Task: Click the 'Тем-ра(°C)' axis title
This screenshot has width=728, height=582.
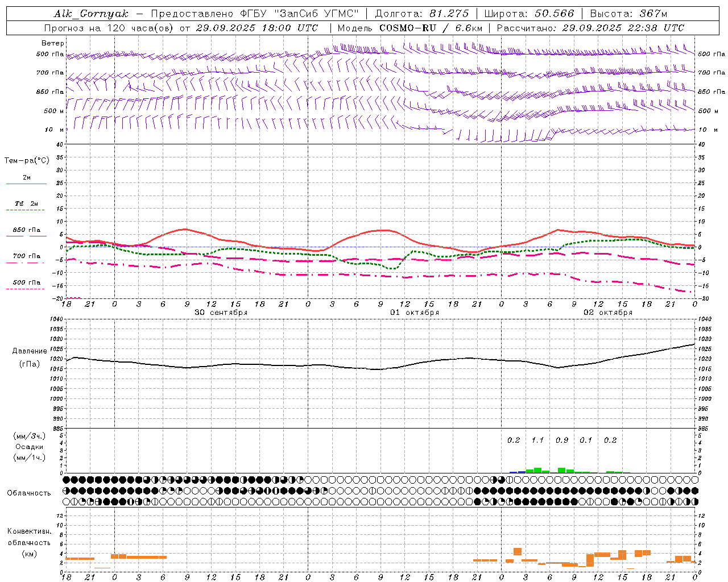Action: click(x=27, y=161)
